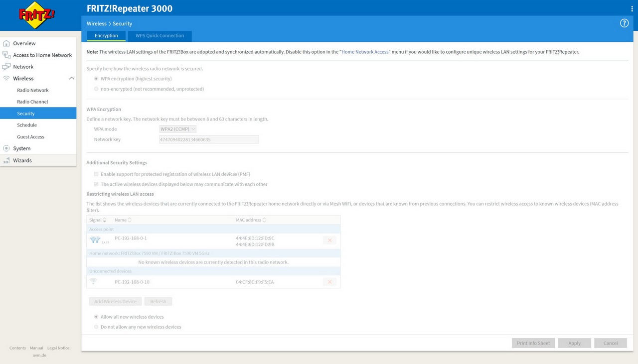Click the Network key input field

pos(209,139)
